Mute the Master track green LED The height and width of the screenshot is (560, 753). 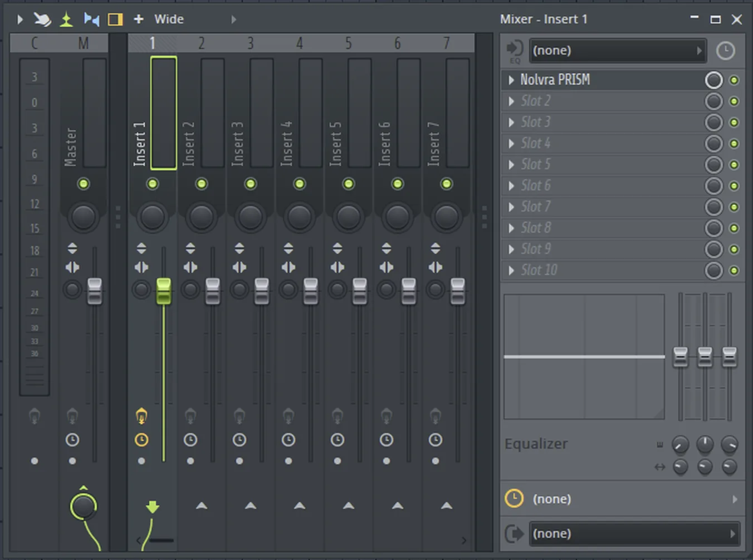coord(84,184)
